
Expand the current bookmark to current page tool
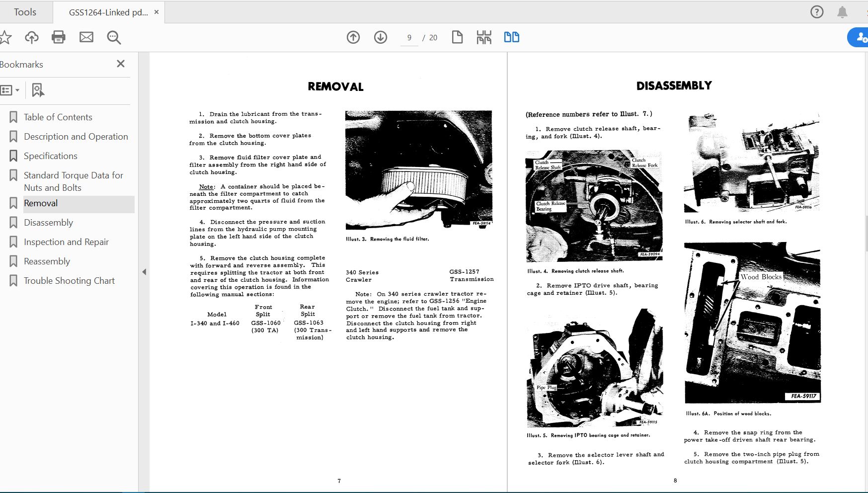coord(38,90)
